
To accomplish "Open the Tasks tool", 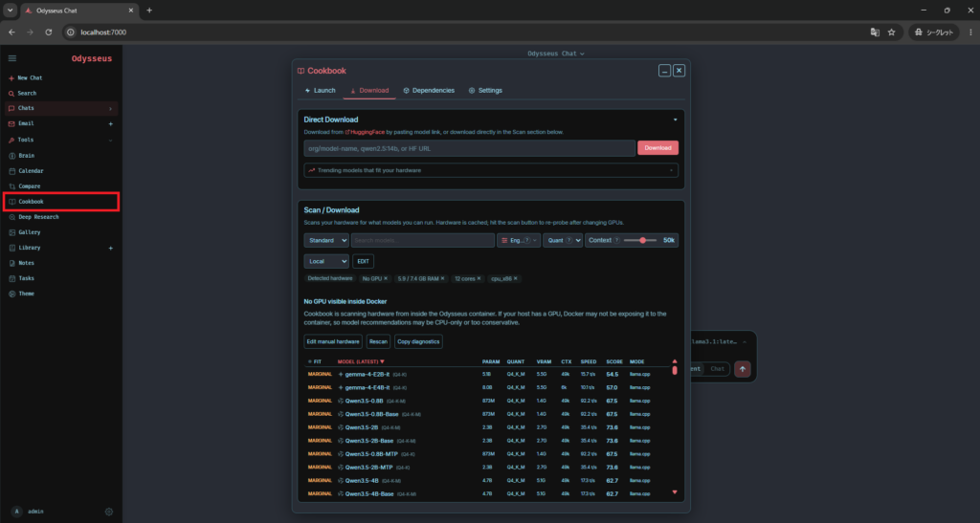I will point(21,278).
